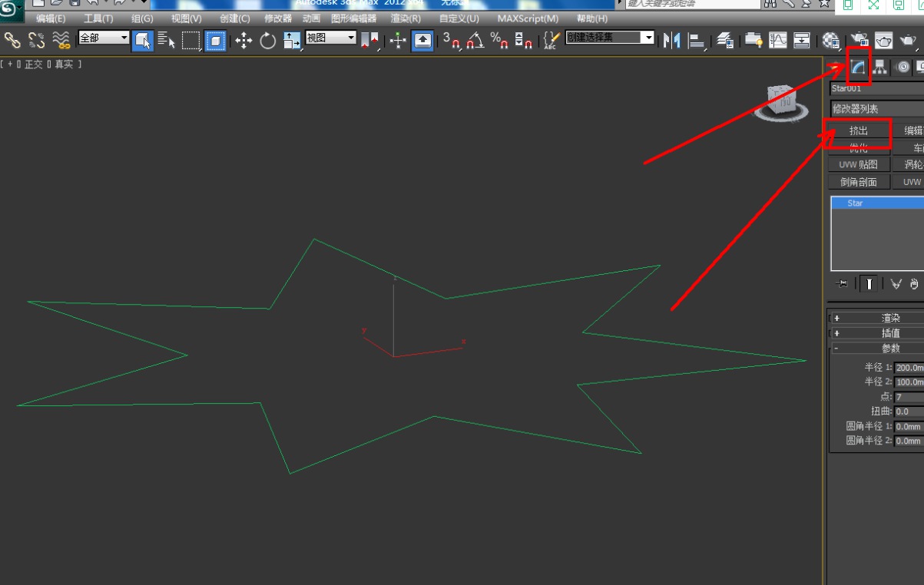924x585 pixels.
Task: Open the 编辑(E) menu
Action: pyautogui.click(x=51, y=18)
